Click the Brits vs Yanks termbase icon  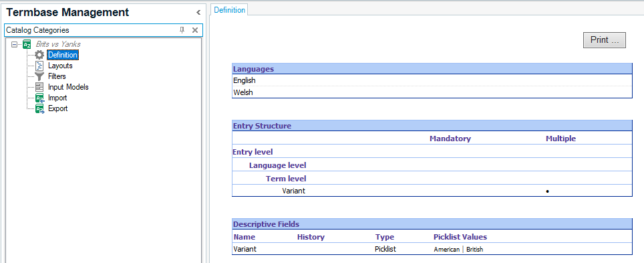27,44
